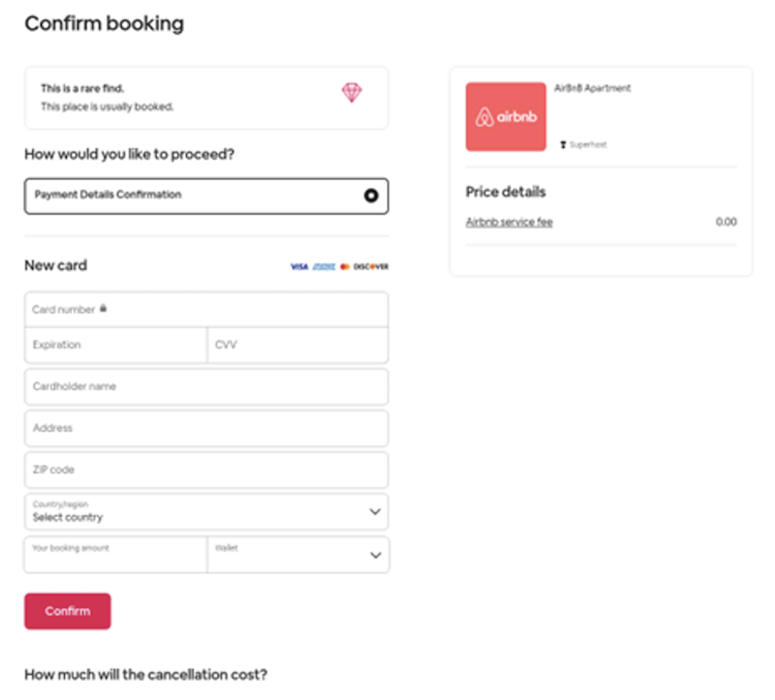Click the lock icon beside Card number
The image size is (775, 700).
(x=104, y=309)
